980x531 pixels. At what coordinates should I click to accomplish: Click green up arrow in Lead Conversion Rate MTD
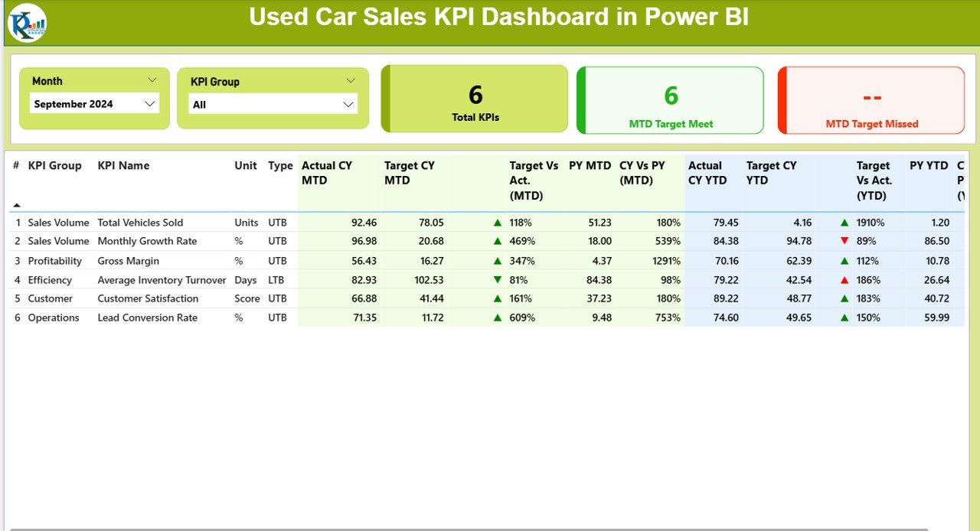(x=498, y=318)
